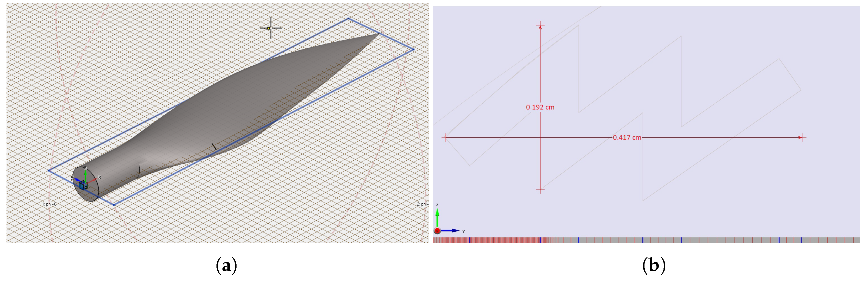
Task: Click the rightmost corner of the blue bounding rectangle
Action: tap(413, 49)
